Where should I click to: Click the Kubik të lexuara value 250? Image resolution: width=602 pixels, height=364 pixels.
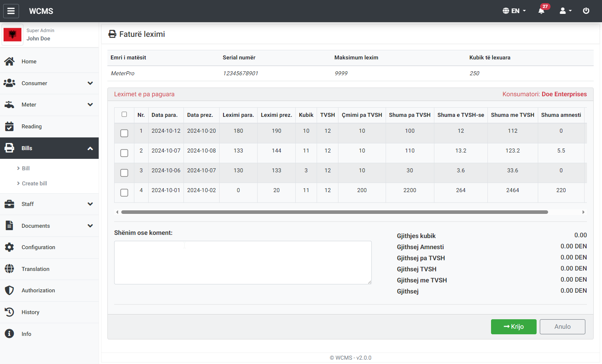[474, 73]
